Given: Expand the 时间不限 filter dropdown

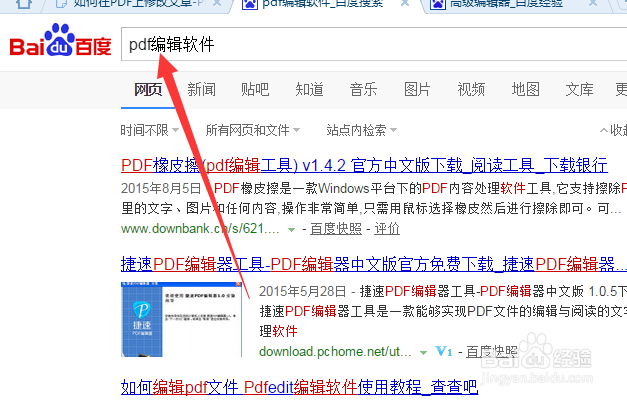Looking at the screenshot, I should click(150, 130).
